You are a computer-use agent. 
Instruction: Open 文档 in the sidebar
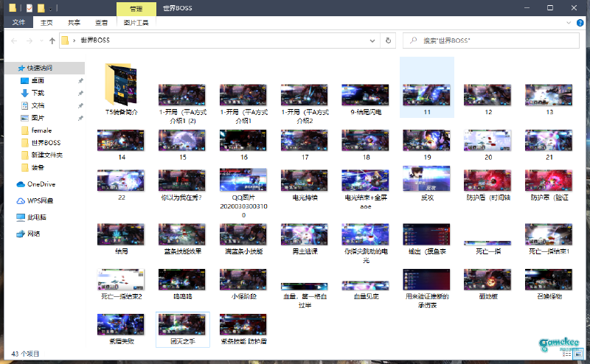click(38, 105)
